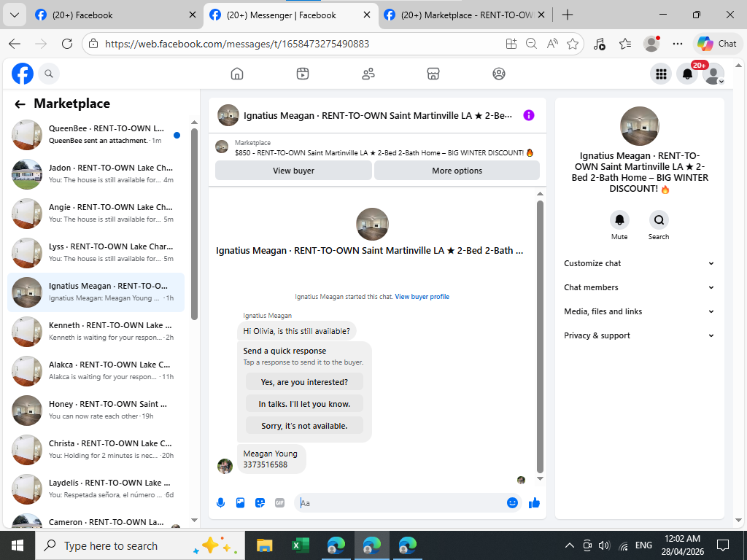The width and height of the screenshot is (747, 560).
Task: Open the Edge zoom out magnifier icon
Action: point(531,44)
